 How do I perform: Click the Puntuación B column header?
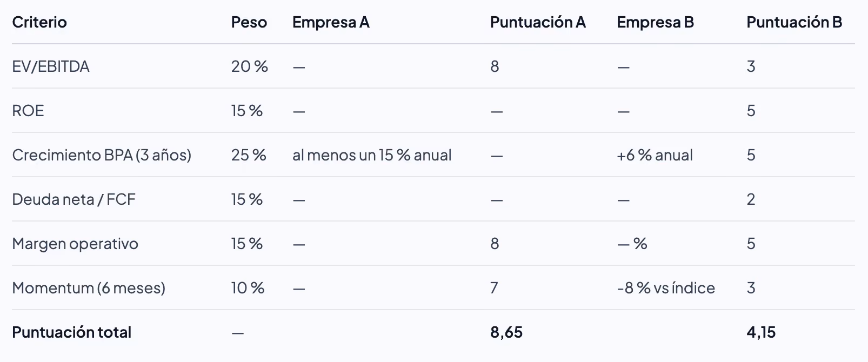[x=794, y=22]
